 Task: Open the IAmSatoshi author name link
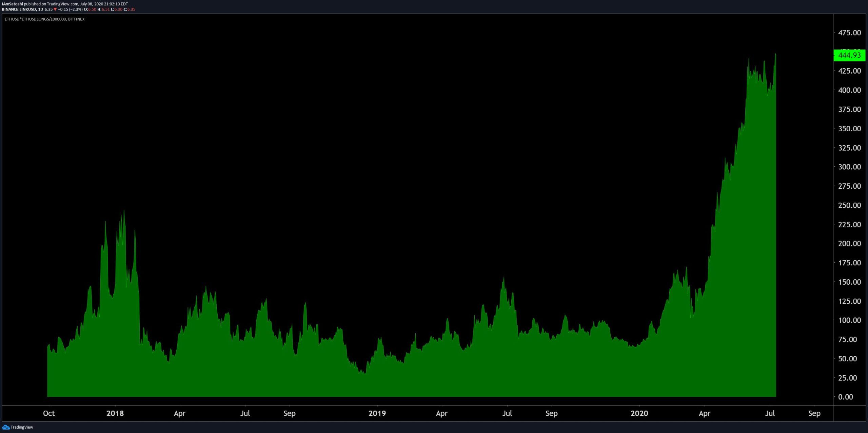pos(13,4)
